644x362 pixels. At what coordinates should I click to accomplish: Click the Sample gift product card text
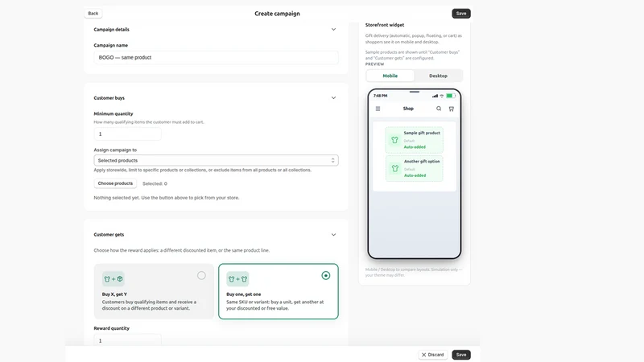422,133
